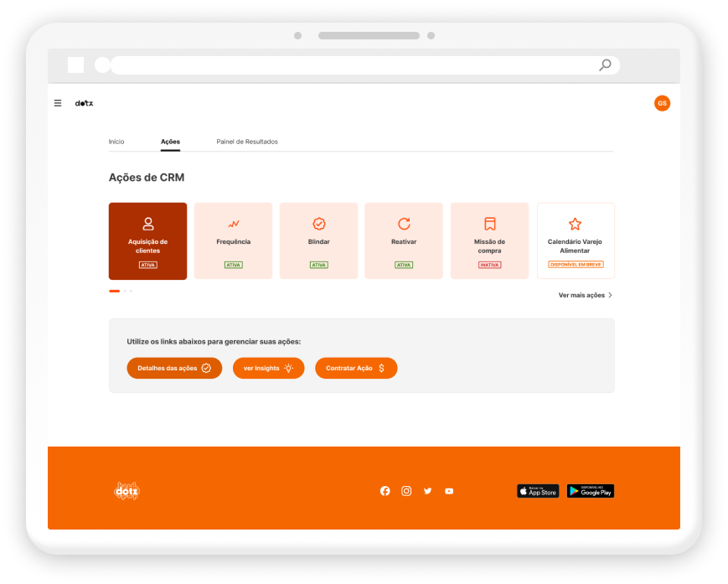Click the ATIVA badge on Aquisição de clientes
728x584 pixels.
click(x=147, y=265)
